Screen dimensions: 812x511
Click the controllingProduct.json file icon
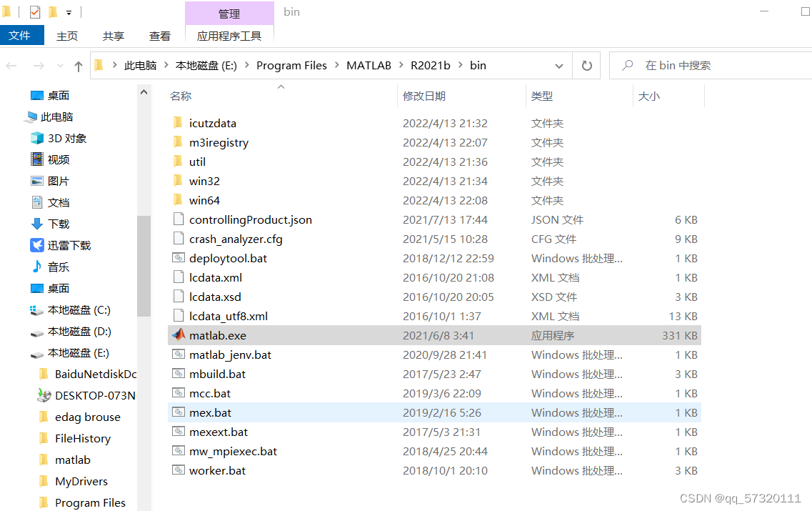(179, 219)
